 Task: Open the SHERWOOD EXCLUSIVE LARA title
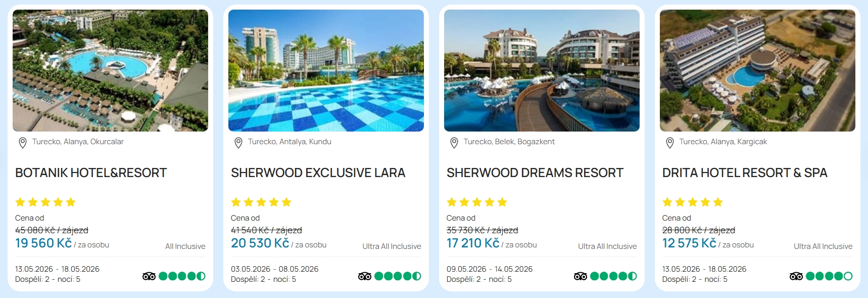click(318, 173)
